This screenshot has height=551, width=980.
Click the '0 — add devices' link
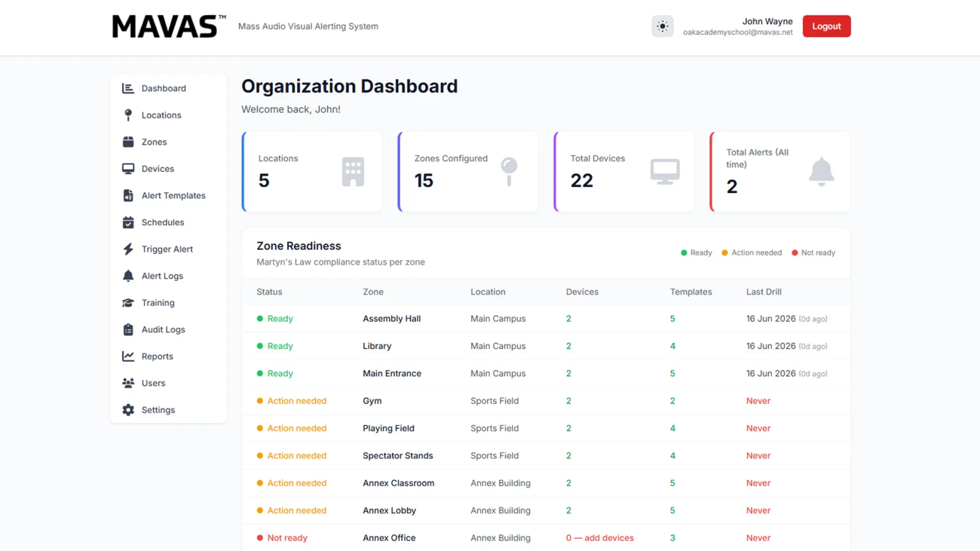pyautogui.click(x=600, y=538)
